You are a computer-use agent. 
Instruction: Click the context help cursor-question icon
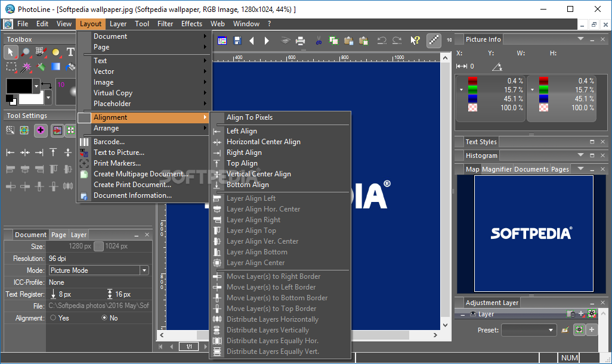[x=415, y=40]
